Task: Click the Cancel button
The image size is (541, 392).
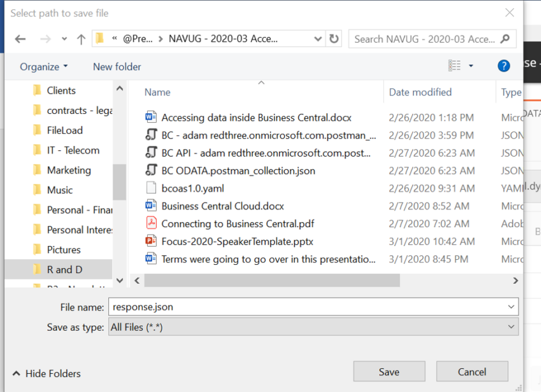Action: point(472,372)
